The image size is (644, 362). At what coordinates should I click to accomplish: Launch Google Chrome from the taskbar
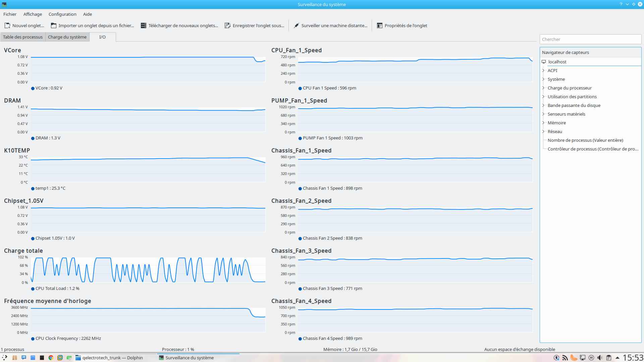click(x=51, y=358)
